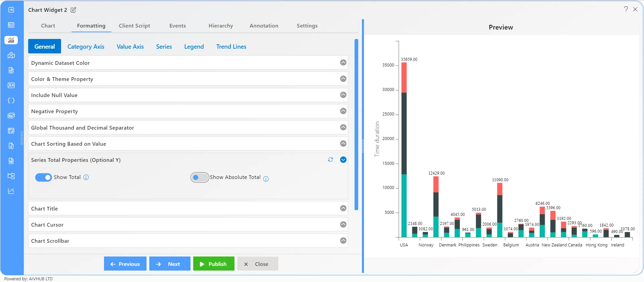The image size is (644, 282).
Task: Expand Color & Theme Property section
Action: tap(343, 79)
